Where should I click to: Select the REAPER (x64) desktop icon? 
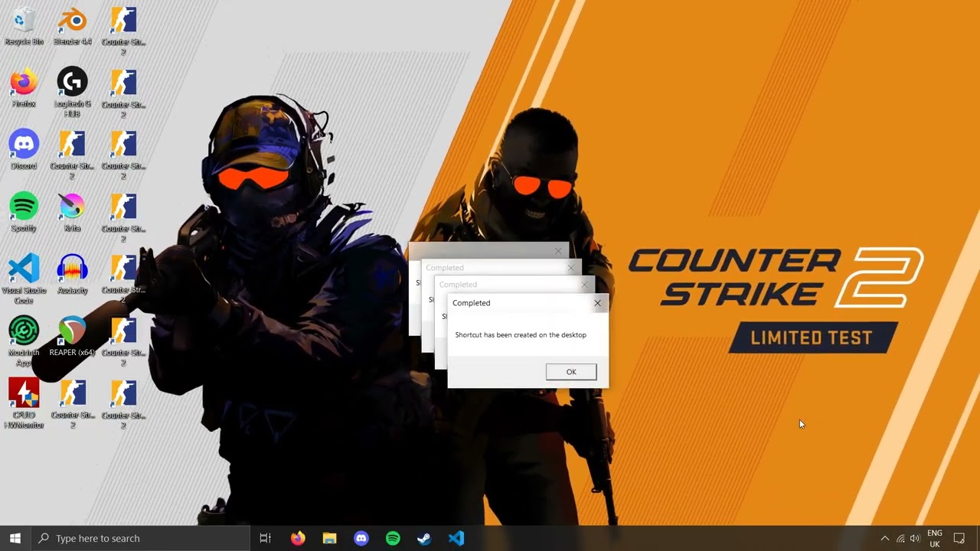coord(73,337)
